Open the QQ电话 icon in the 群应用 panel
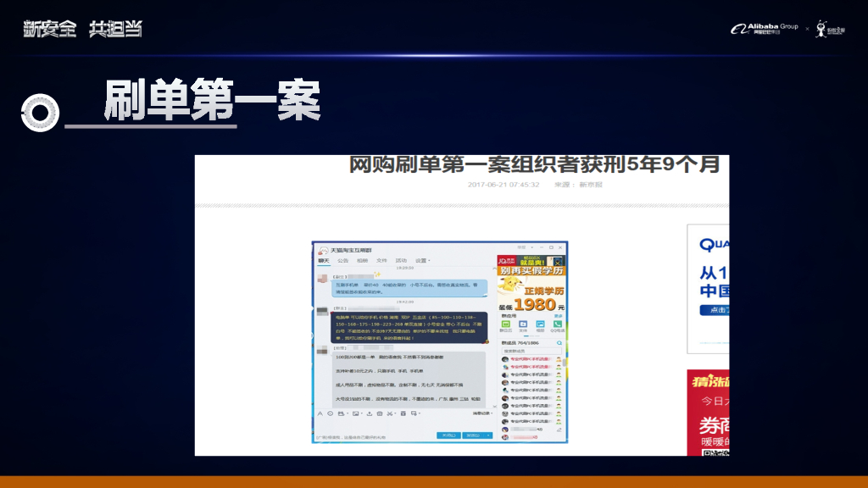868x488 pixels. coord(558,324)
